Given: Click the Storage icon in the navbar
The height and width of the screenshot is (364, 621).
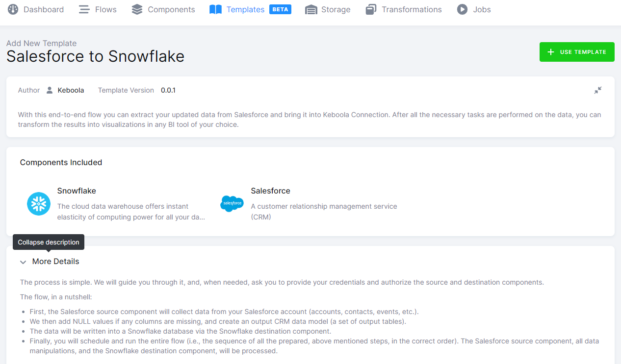Looking at the screenshot, I should point(312,9).
